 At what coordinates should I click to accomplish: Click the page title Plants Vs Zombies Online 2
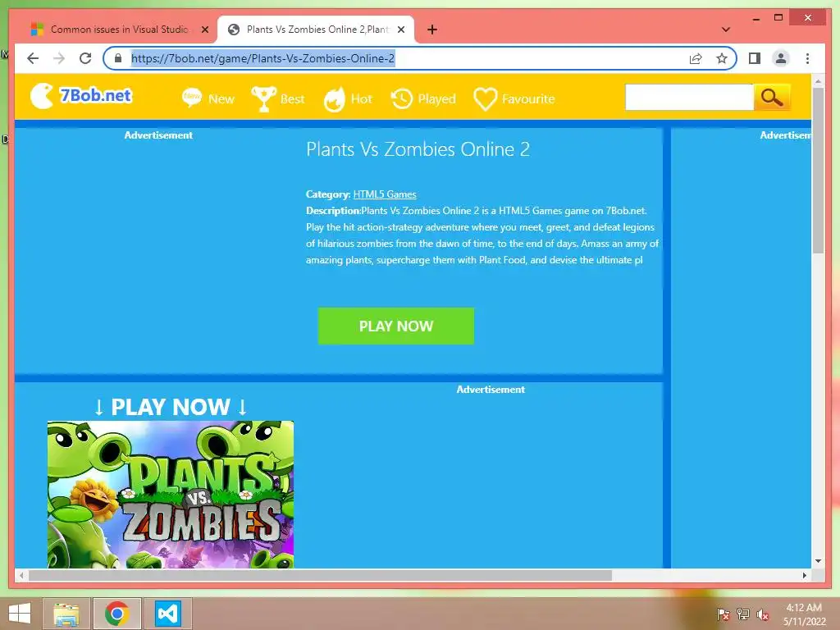418,149
